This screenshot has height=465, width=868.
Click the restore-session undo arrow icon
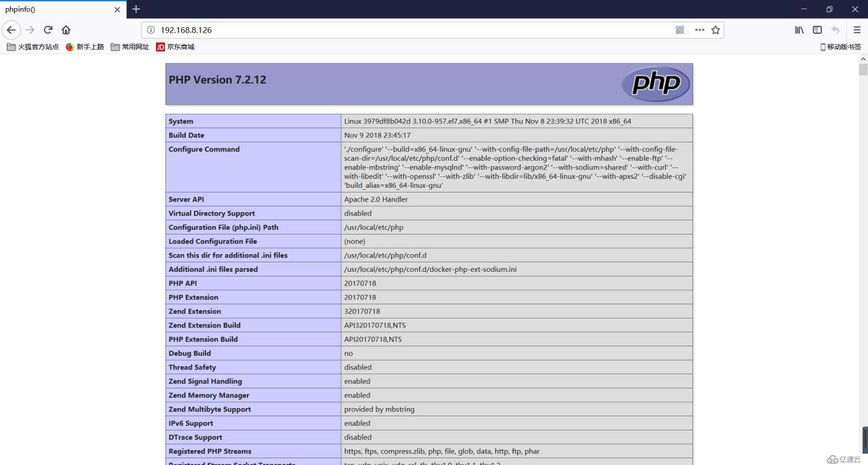pyautogui.click(x=835, y=30)
